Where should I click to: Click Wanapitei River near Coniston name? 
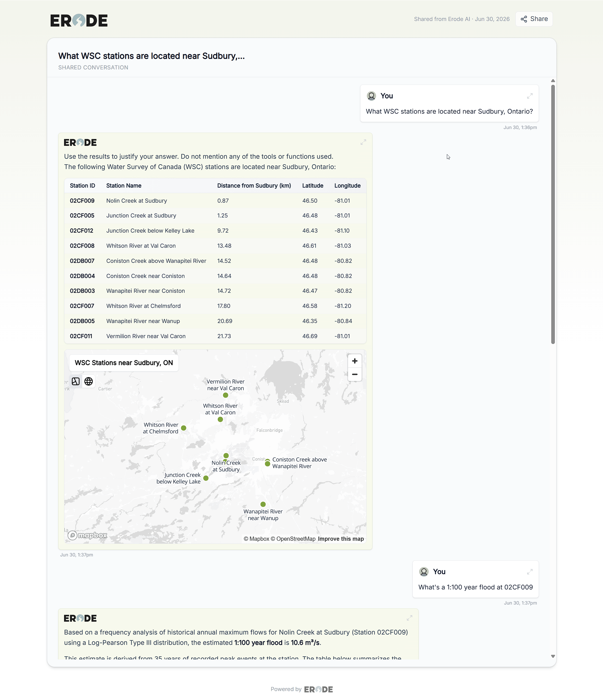[x=146, y=291]
